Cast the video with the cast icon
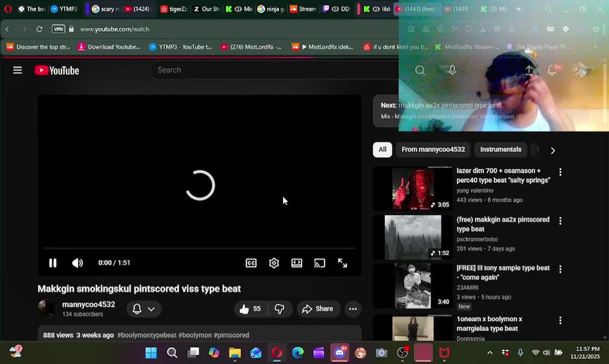 tap(320, 263)
